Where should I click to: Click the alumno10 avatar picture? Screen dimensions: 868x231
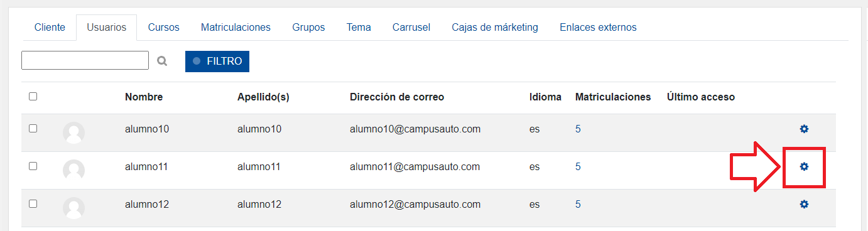click(x=74, y=132)
